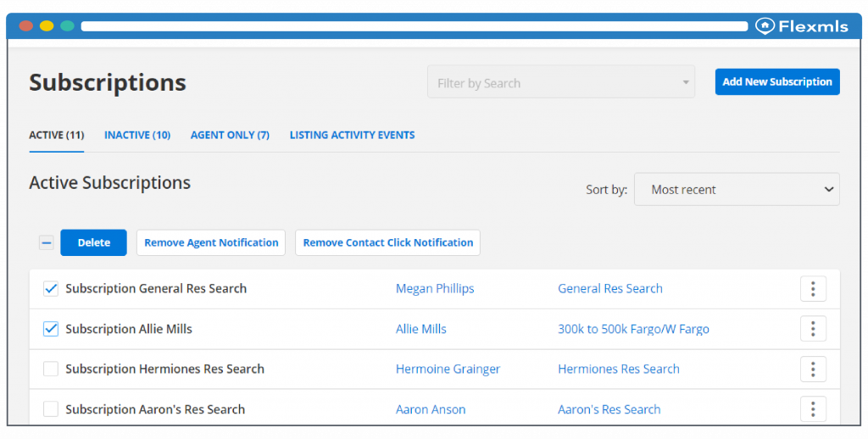Expand the Sort by Most recent dropdown
The image size is (868, 439).
point(737,189)
